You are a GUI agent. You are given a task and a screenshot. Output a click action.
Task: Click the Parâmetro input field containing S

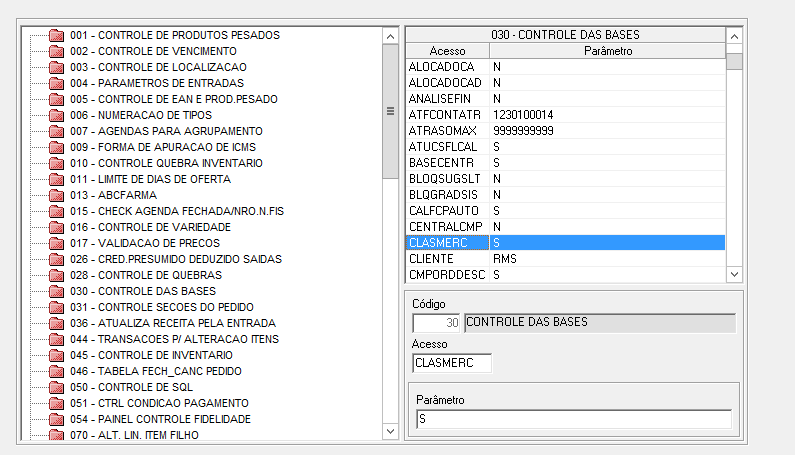574,419
